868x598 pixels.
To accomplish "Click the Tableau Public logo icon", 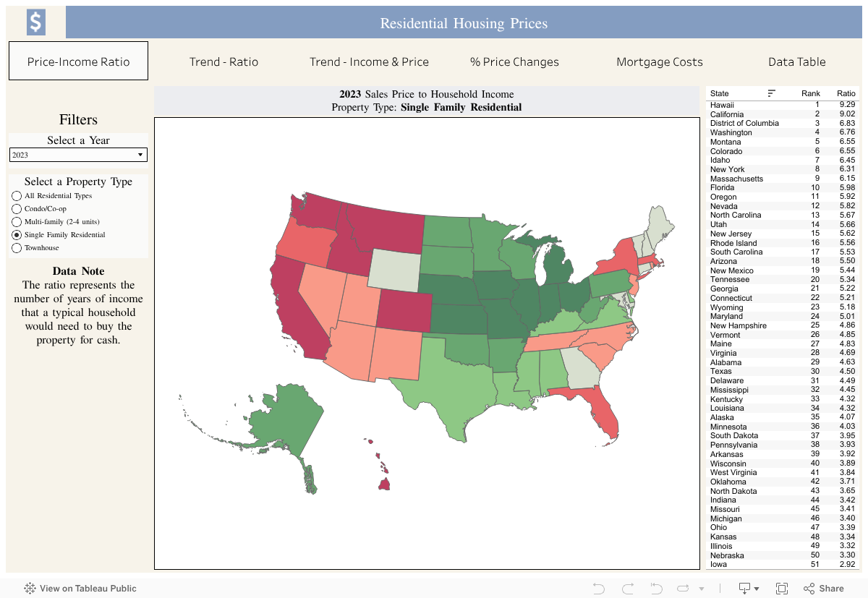I will pos(30,589).
